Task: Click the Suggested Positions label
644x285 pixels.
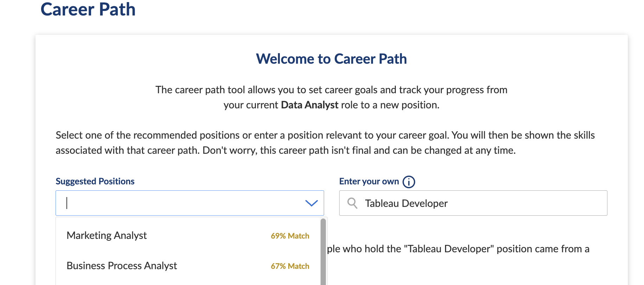Action: tap(95, 181)
